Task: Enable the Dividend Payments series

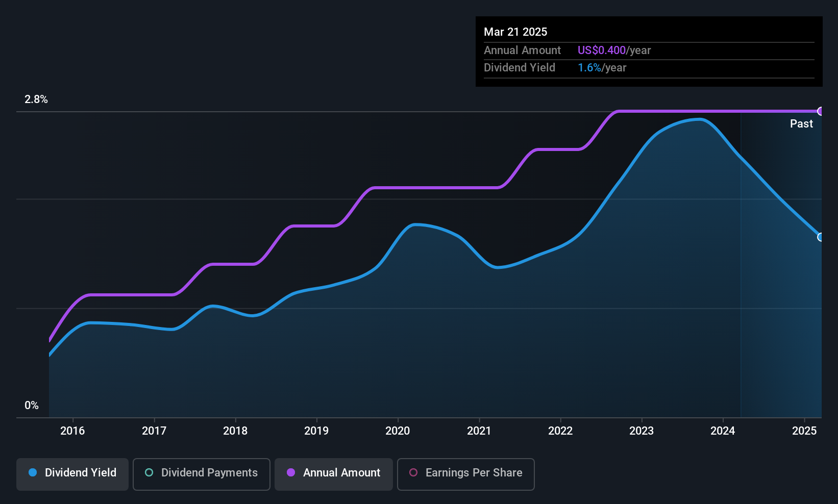Action: (x=202, y=474)
